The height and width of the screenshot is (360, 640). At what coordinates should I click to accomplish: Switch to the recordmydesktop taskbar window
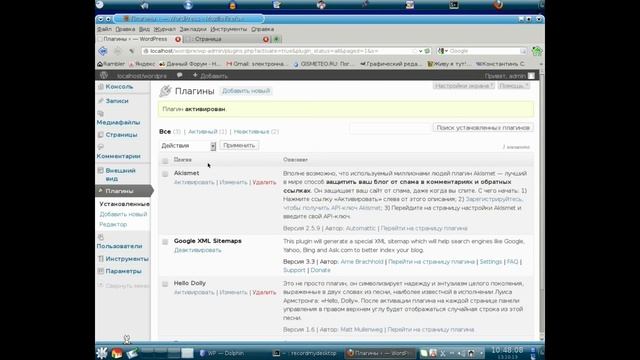click(x=305, y=353)
